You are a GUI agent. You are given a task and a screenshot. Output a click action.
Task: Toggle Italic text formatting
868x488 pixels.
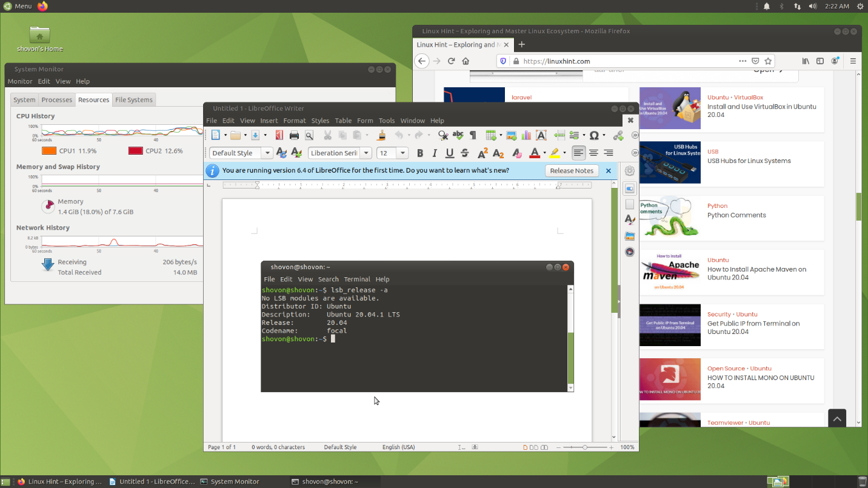434,153
